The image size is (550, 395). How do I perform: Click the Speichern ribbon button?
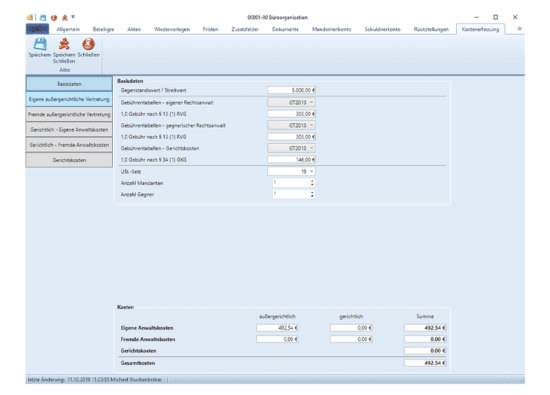39,48
